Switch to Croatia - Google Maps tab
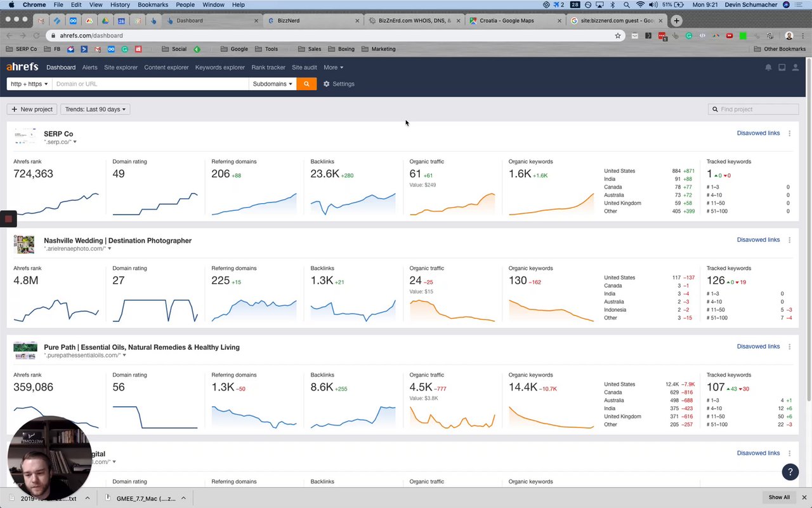 point(515,20)
